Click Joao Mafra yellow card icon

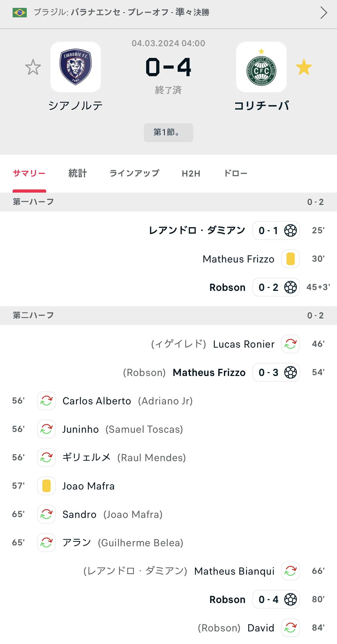click(x=46, y=486)
